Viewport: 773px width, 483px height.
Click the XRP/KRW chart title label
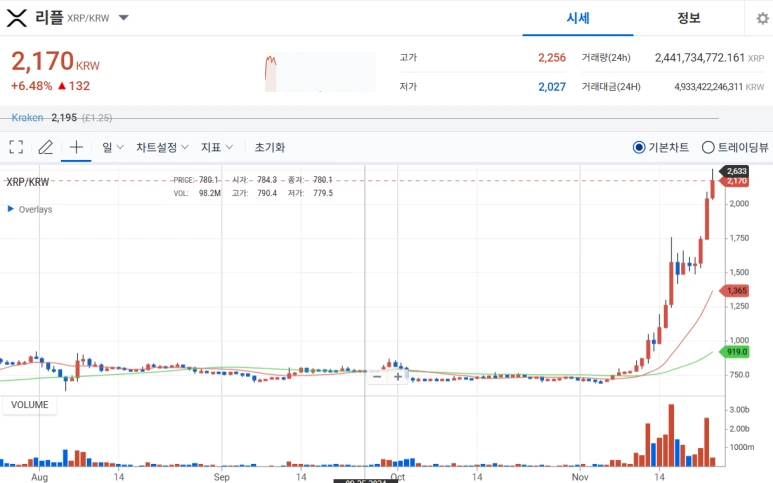point(28,182)
